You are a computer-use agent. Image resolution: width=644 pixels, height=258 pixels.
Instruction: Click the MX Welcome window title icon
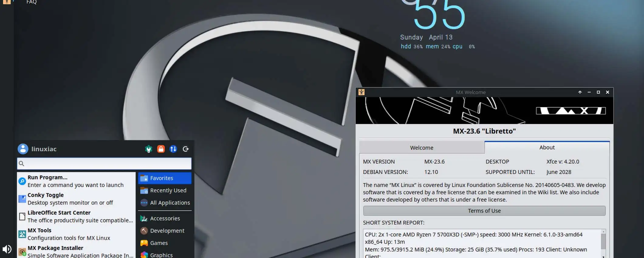click(361, 92)
